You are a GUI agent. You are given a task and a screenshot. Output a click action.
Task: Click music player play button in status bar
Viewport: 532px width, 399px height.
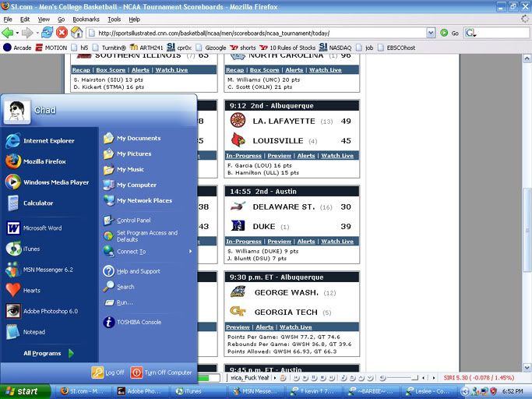(305, 378)
